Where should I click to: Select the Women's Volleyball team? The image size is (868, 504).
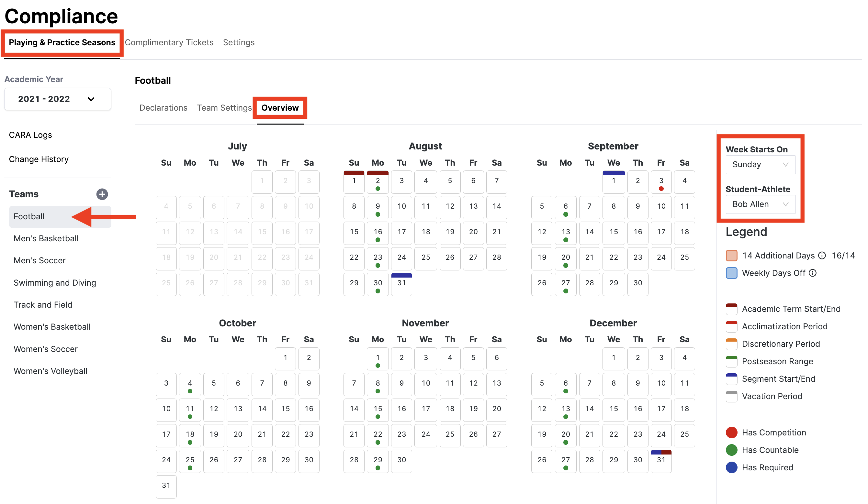pyautogui.click(x=50, y=371)
